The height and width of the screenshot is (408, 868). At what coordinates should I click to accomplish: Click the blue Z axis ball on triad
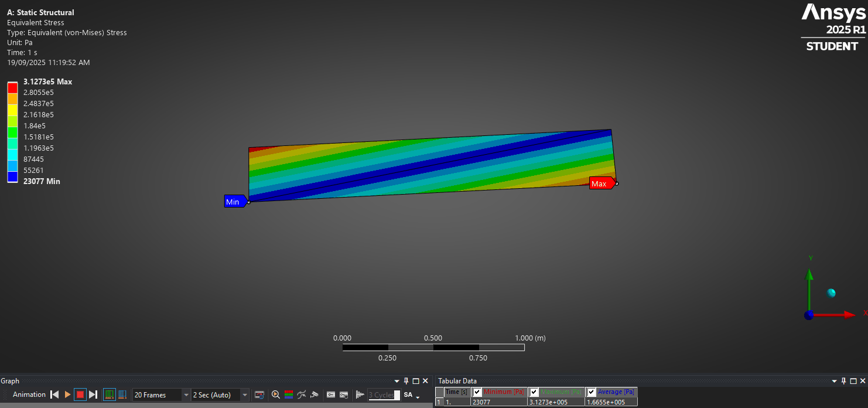pos(809,315)
